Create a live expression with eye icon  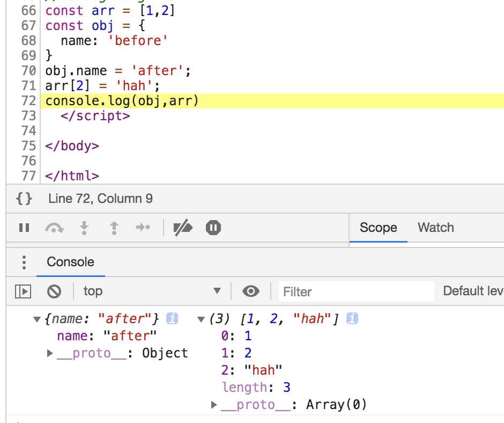click(251, 291)
